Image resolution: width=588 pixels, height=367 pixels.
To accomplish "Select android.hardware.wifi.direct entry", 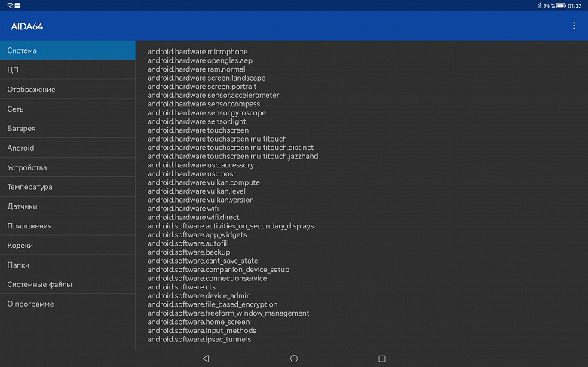I will point(193,217).
